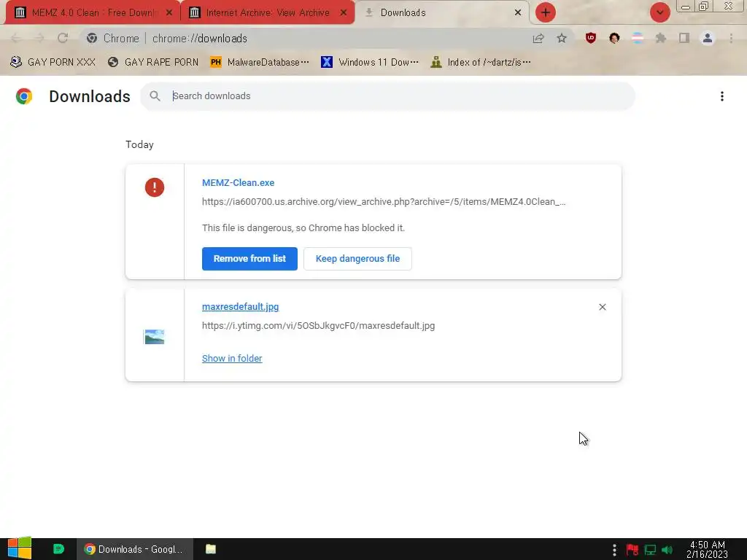The image size is (747, 560).
Task: Open the Windows 11 Download bookmark
Action: [x=370, y=63]
